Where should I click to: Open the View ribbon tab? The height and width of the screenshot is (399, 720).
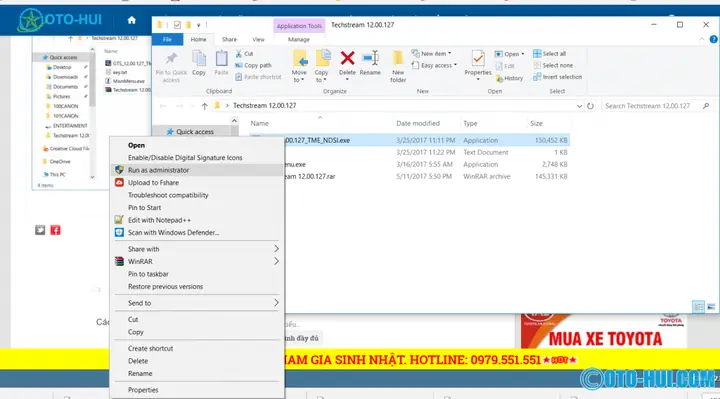(258, 39)
